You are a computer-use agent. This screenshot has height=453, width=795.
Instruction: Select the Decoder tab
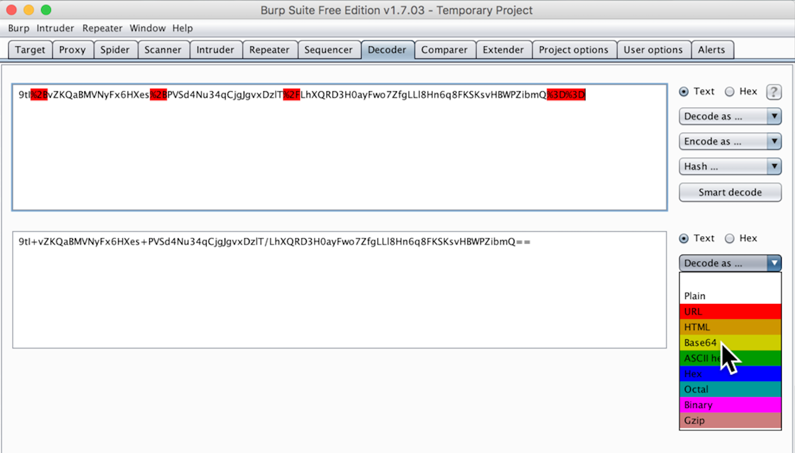click(x=387, y=50)
